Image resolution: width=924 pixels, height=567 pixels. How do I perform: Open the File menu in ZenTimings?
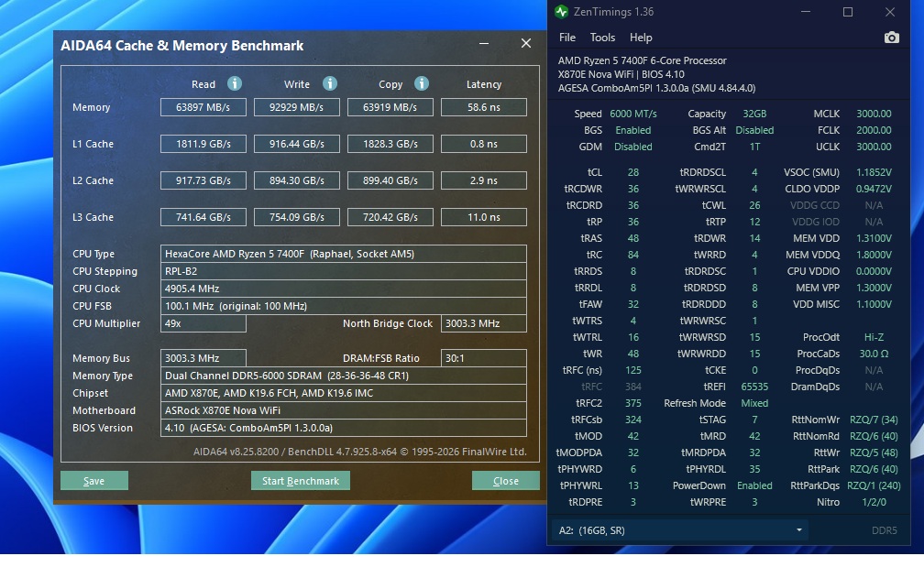coord(566,38)
